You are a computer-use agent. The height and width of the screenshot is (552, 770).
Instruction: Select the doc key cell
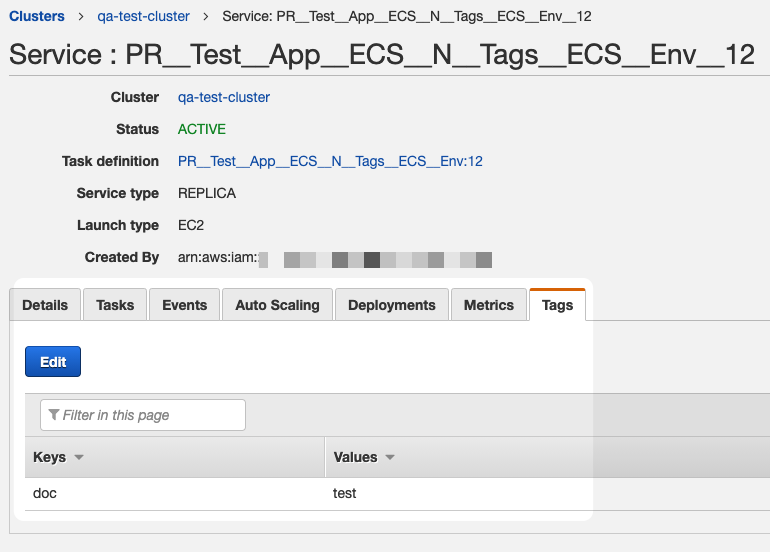(45, 493)
